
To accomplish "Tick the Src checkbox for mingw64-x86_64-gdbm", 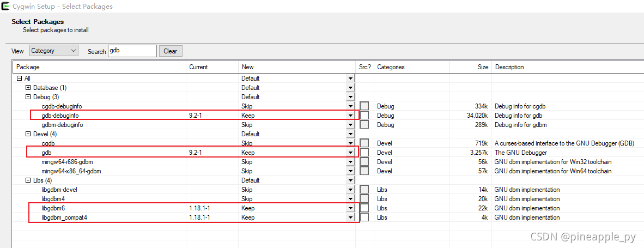I will coord(364,171).
